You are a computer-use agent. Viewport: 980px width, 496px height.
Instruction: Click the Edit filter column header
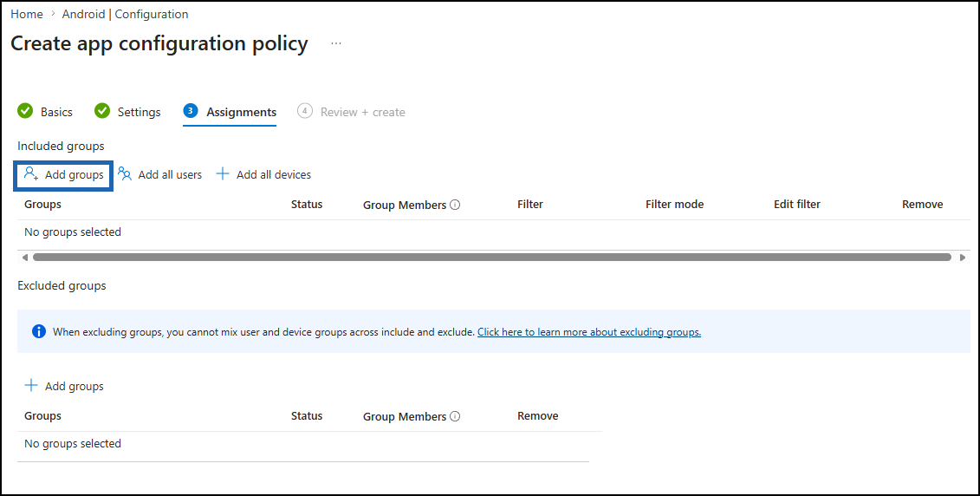[797, 205]
